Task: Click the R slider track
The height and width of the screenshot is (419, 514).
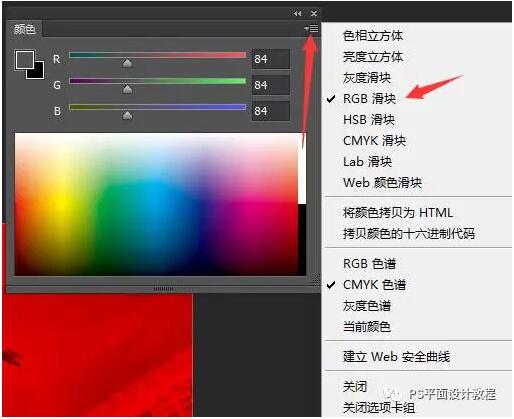Action: [157, 55]
